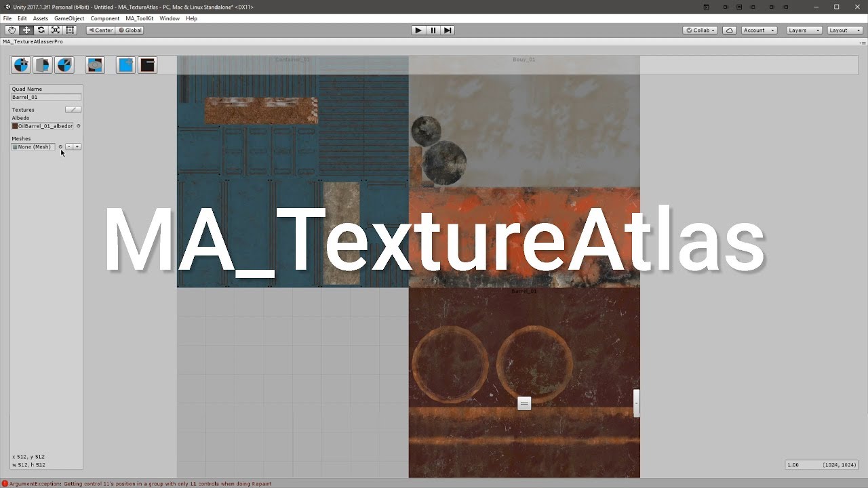This screenshot has width=868, height=488.
Task: Click the second atlas toolbar icon with gray panel
Action: tap(43, 65)
